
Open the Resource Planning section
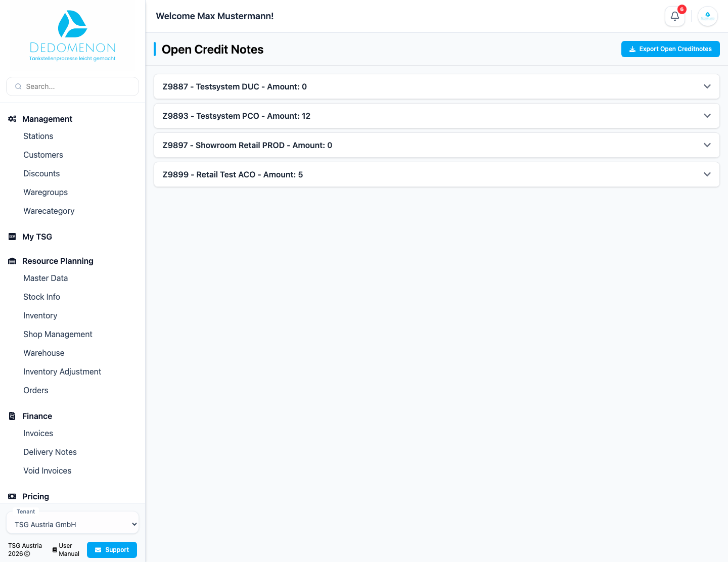[x=58, y=261]
